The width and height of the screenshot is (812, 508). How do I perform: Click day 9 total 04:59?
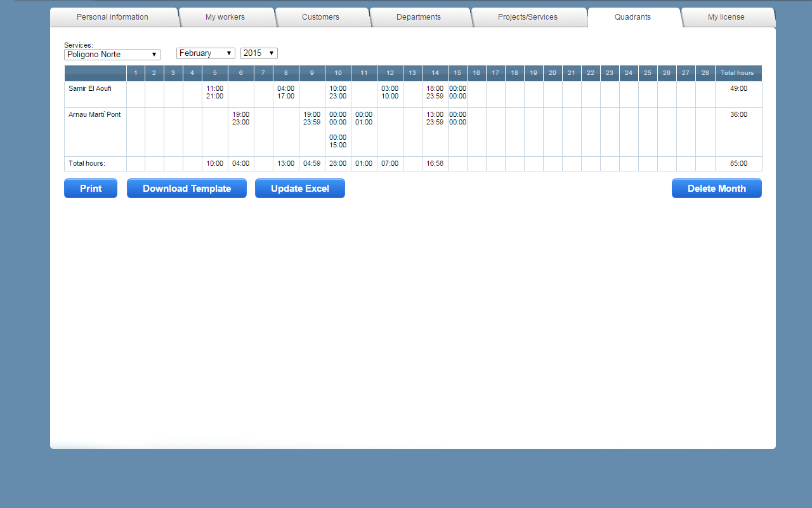pyautogui.click(x=312, y=163)
